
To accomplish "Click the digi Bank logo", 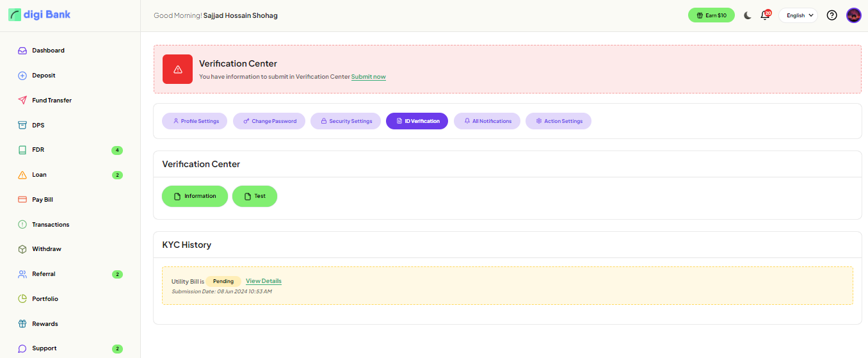I will [40, 15].
